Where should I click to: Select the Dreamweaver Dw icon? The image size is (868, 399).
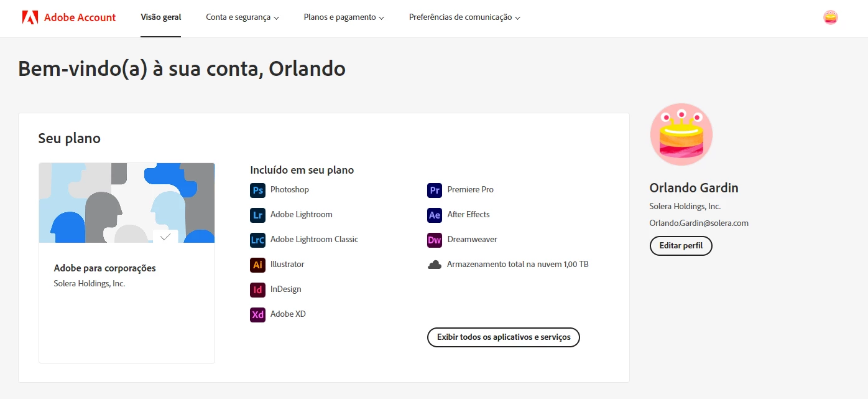pyautogui.click(x=435, y=240)
